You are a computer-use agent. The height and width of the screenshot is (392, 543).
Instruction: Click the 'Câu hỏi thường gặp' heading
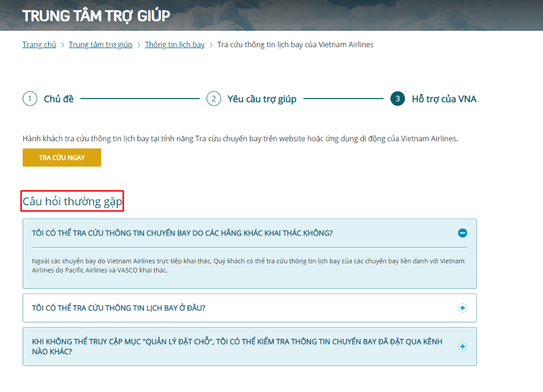(73, 202)
